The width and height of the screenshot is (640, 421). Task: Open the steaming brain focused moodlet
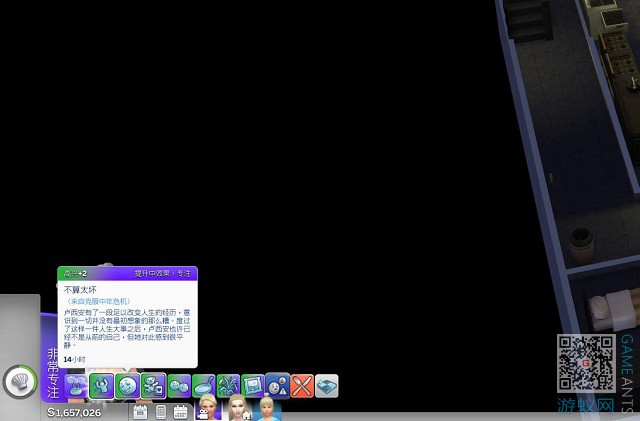pos(76,386)
